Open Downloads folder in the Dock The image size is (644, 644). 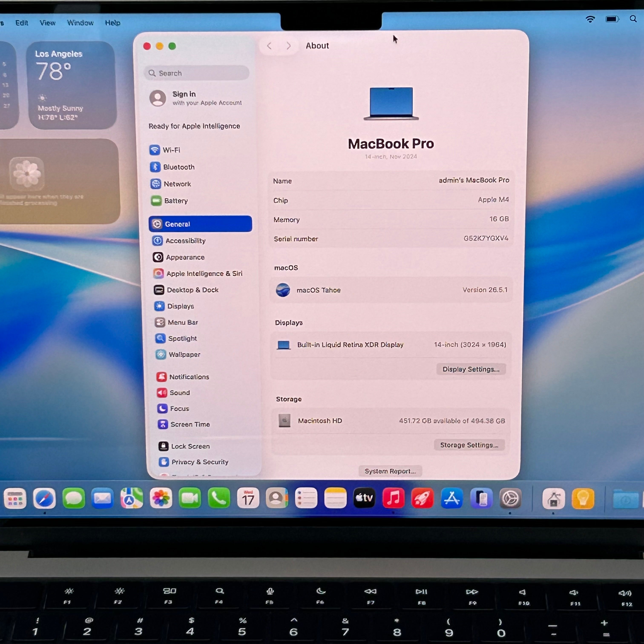tap(626, 499)
